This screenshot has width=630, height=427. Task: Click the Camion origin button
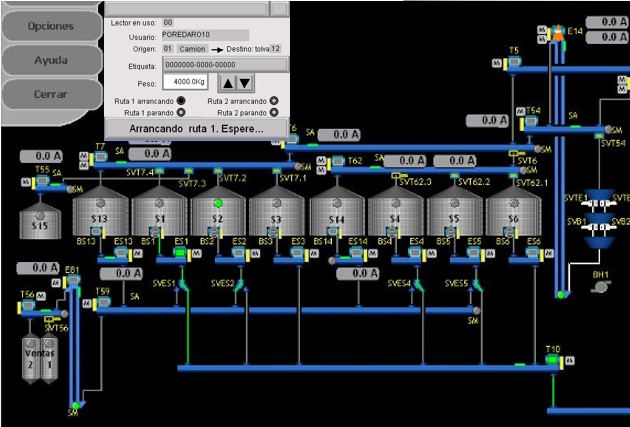pyautogui.click(x=193, y=47)
